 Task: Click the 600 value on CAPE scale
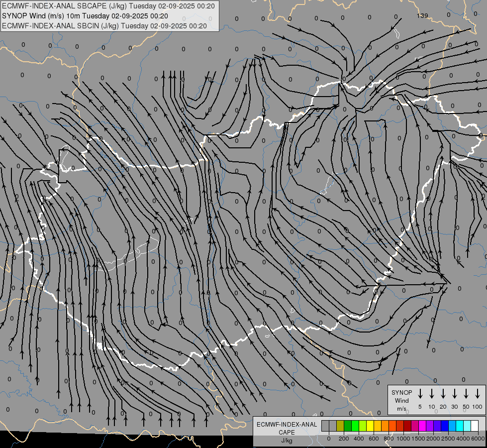pos(374,439)
